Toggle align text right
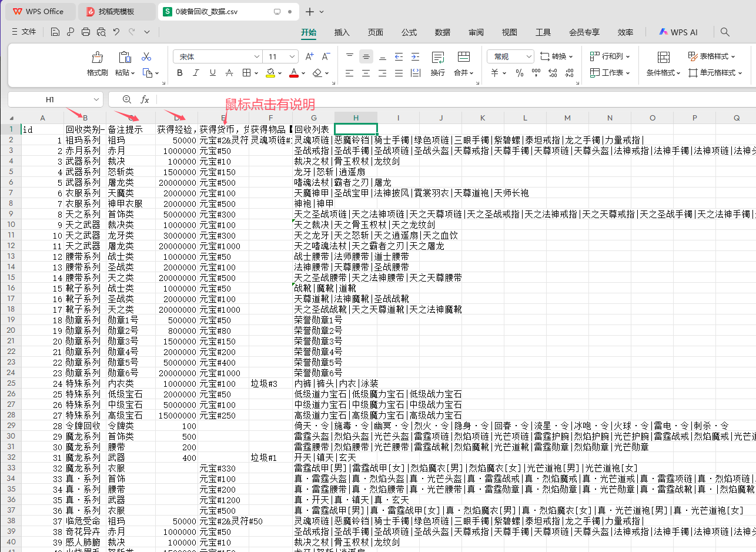Image resolution: width=756 pixels, height=552 pixels. [382, 73]
